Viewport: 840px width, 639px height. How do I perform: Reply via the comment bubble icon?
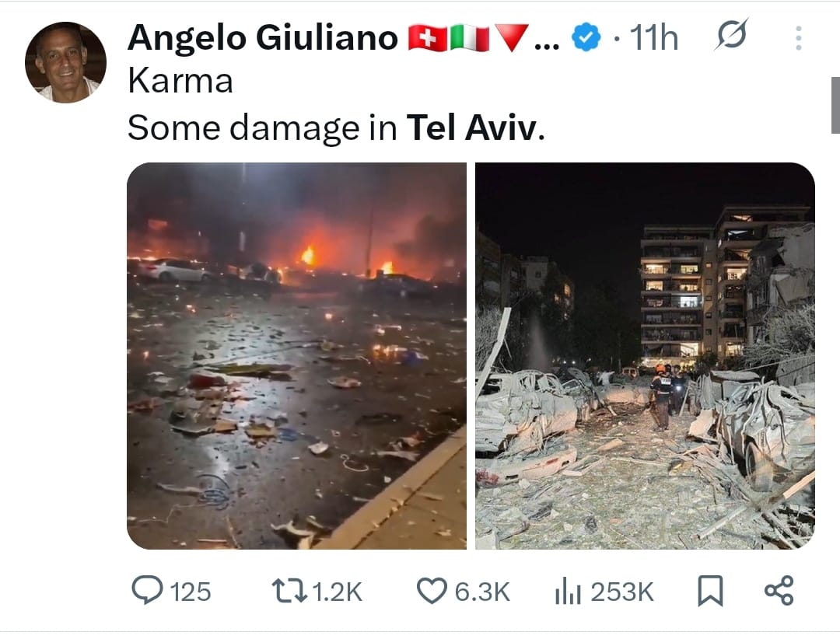pyautogui.click(x=147, y=590)
